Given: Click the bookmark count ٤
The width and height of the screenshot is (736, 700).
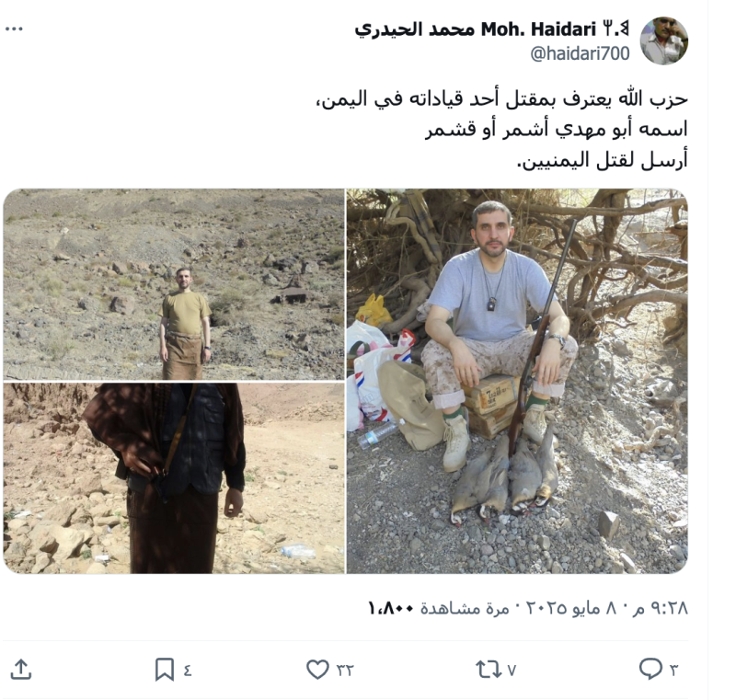Looking at the screenshot, I should [x=187, y=670].
